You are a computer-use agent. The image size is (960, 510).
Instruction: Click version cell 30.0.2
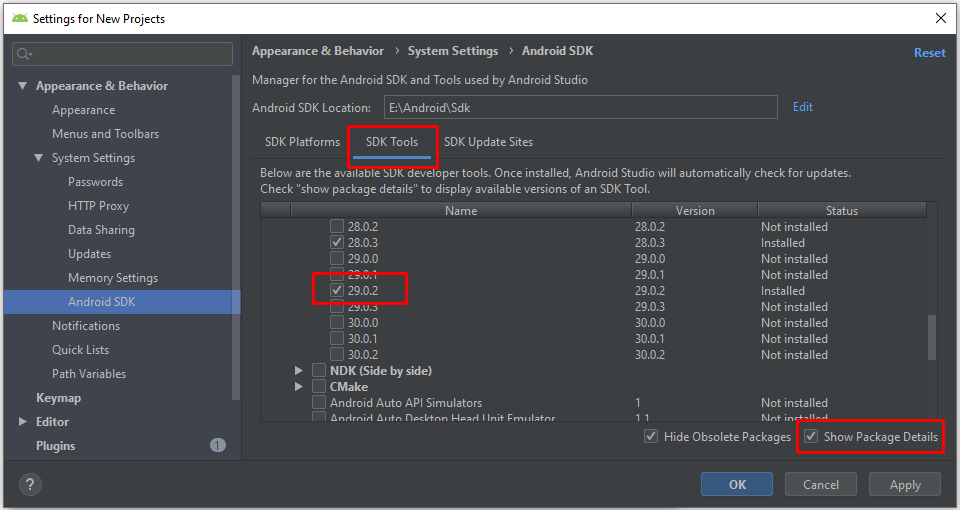pos(650,354)
